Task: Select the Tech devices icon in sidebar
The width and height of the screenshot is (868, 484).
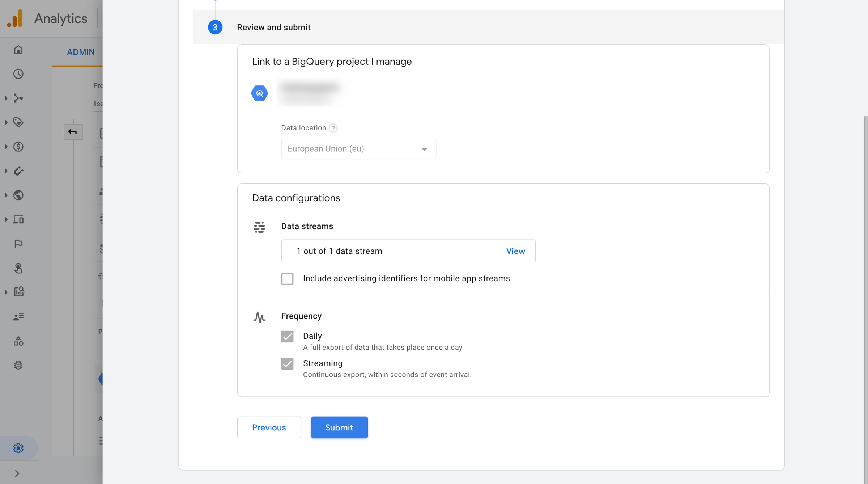Action: [18, 219]
